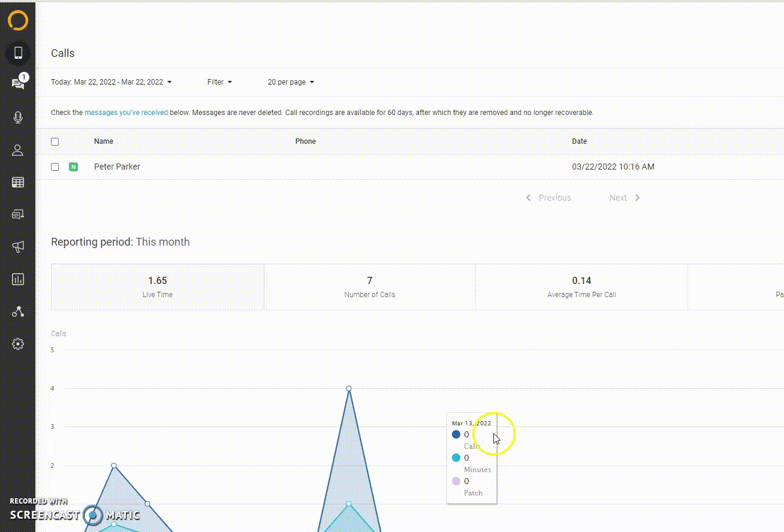Open the contacts person icon
The height and width of the screenshot is (532, 784).
[18, 150]
